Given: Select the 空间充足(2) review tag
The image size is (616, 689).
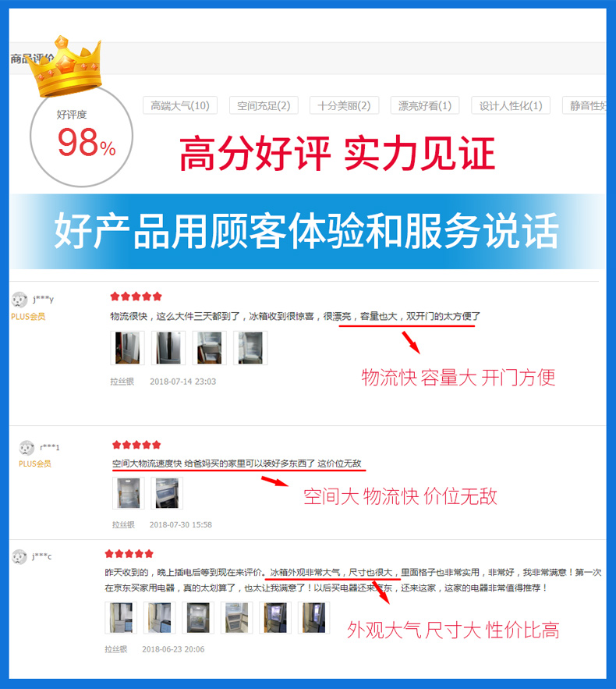Looking at the screenshot, I should (264, 105).
